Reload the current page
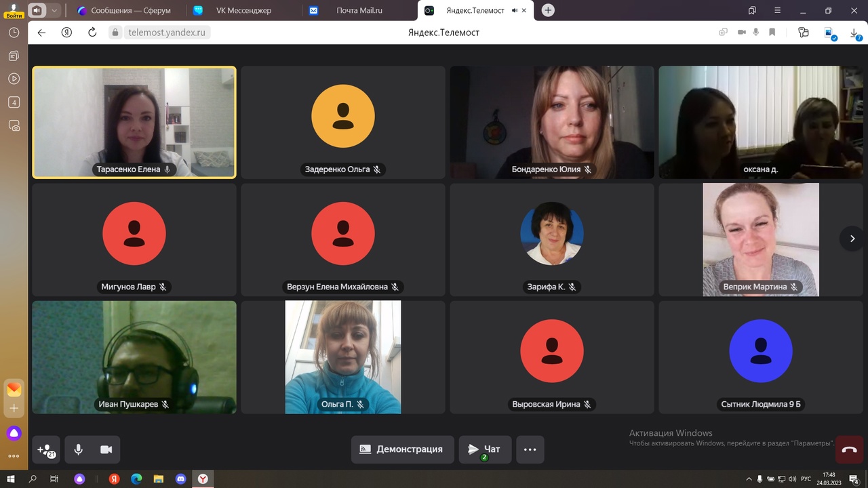The image size is (868, 488). click(94, 32)
